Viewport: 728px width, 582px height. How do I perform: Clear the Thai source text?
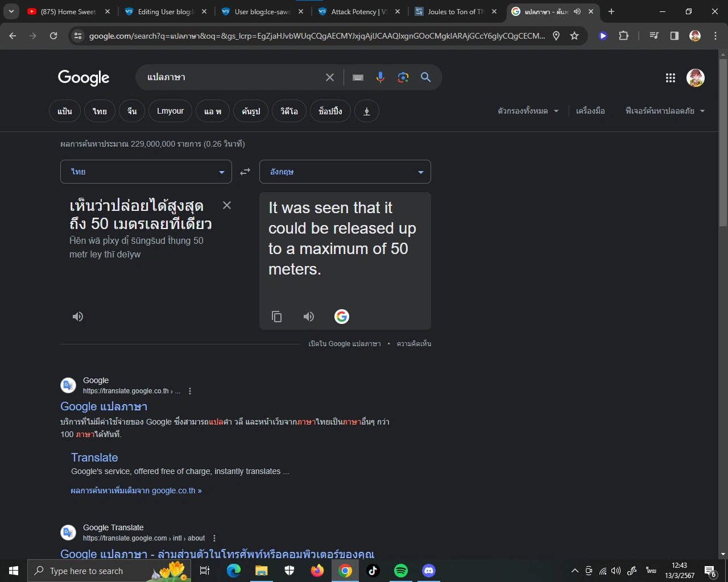(x=227, y=205)
